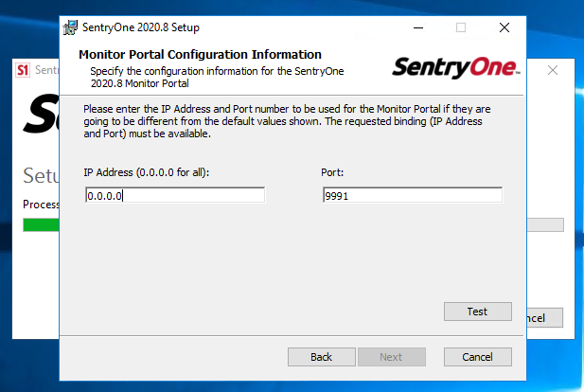Viewport: 584px width, 392px height.
Task: Click the 'Please enter the IP Address' instruction text
Action: [287, 121]
